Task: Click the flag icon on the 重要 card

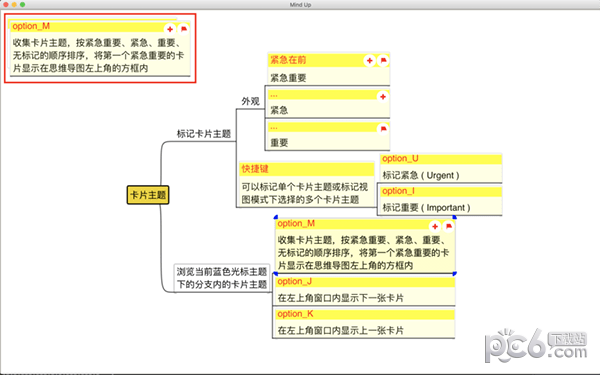Action: [x=383, y=129]
